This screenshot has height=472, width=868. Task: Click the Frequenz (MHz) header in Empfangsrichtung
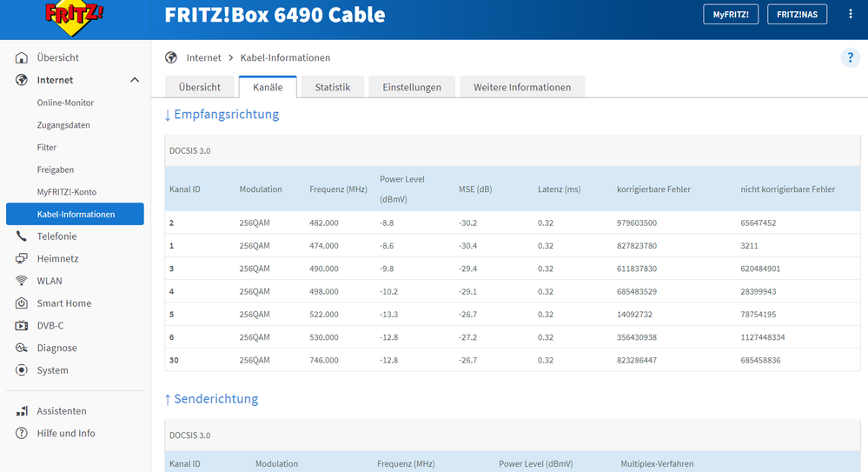(338, 189)
